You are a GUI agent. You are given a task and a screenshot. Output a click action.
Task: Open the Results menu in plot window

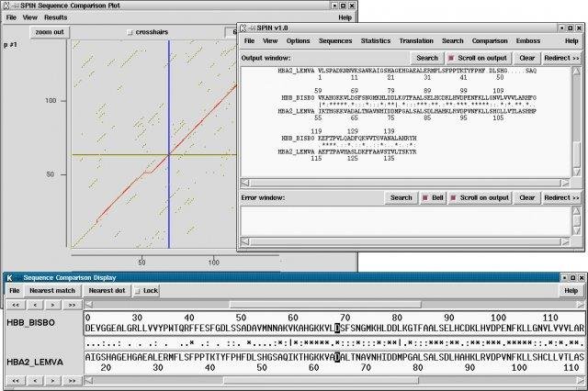point(55,17)
